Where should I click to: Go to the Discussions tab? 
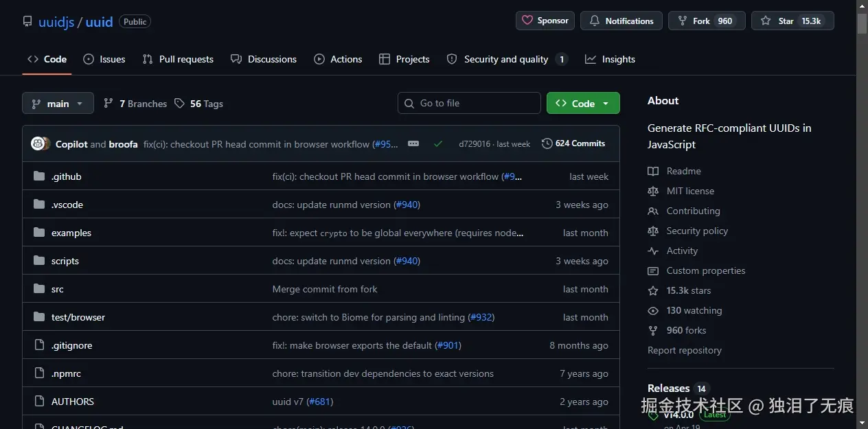coord(264,59)
